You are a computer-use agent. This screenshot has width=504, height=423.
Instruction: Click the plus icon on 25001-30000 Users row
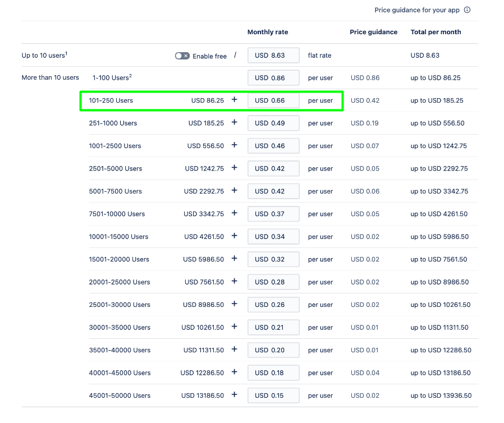(x=234, y=305)
